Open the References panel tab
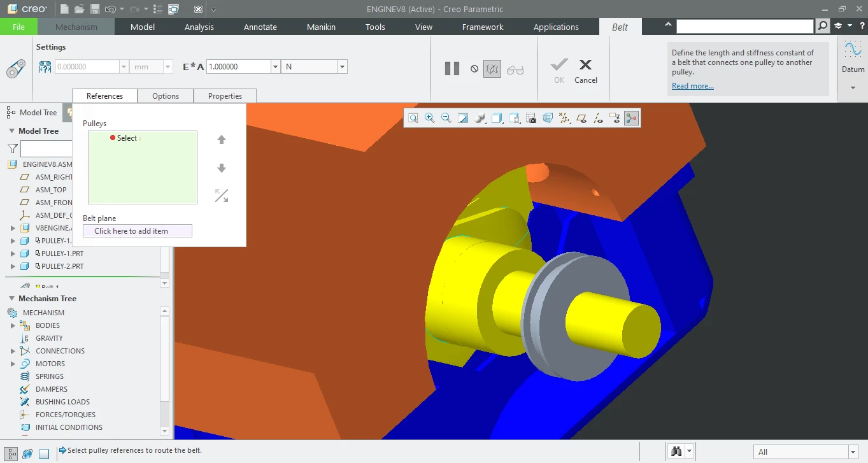This screenshot has width=868, height=463. tap(104, 96)
